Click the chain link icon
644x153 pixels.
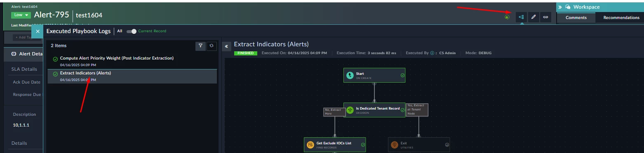tap(545, 17)
